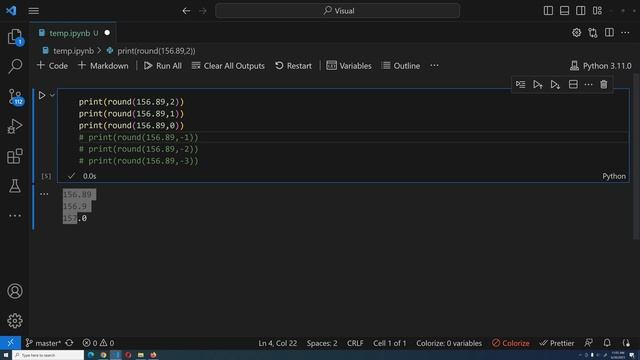Change indentation Spaces: 2
This screenshot has width=640, height=360.
pos(322,343)
